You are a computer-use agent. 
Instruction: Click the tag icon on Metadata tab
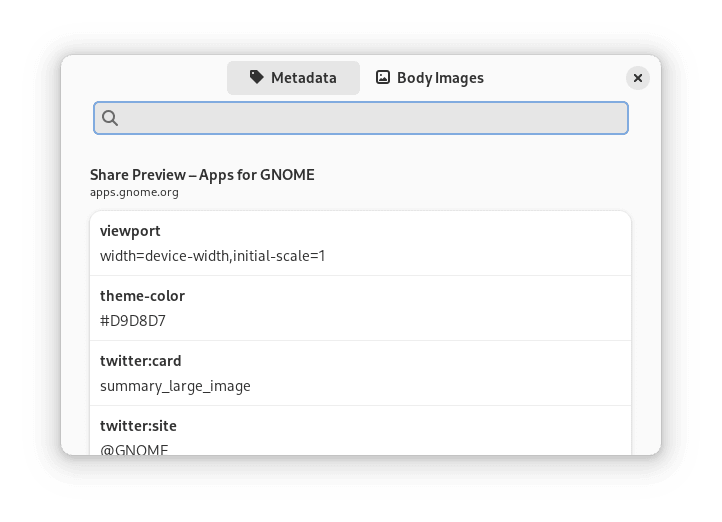pos(256,77)
